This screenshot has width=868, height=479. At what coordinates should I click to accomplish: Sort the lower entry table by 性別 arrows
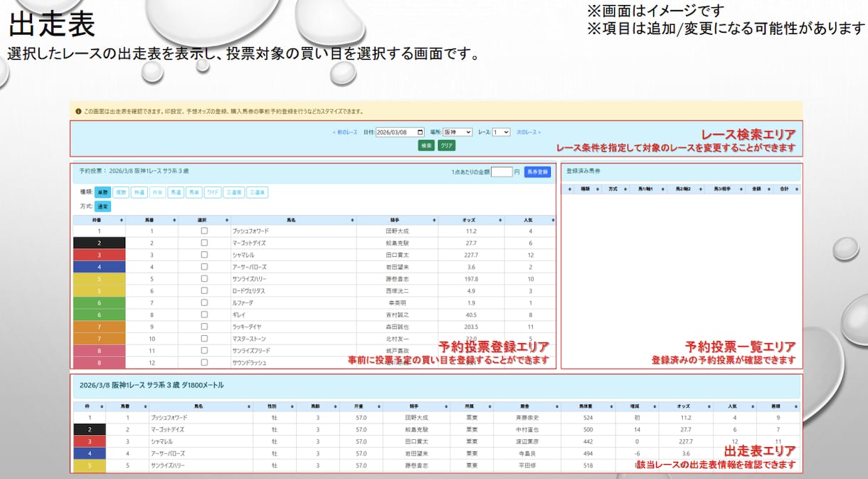point(292,406)
